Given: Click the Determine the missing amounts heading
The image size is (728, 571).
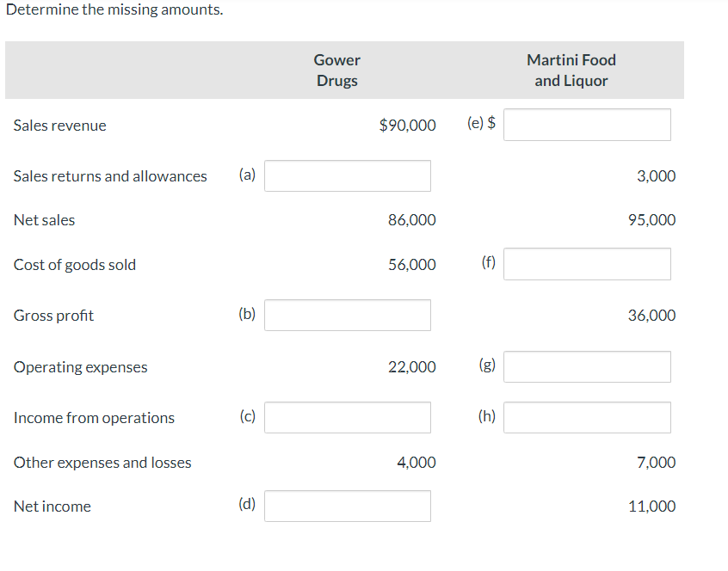Looking at the screenshot, I should [x=113, y=9].
